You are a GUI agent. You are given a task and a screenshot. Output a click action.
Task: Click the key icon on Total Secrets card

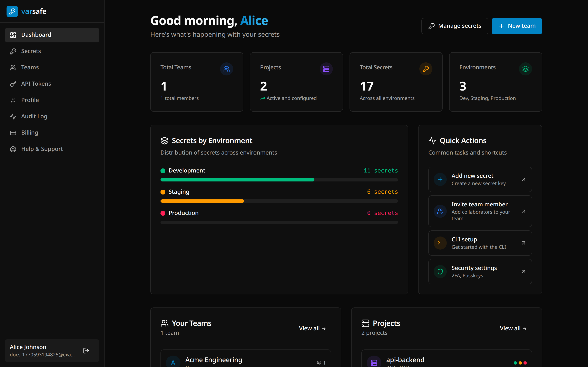pos(426,69)
